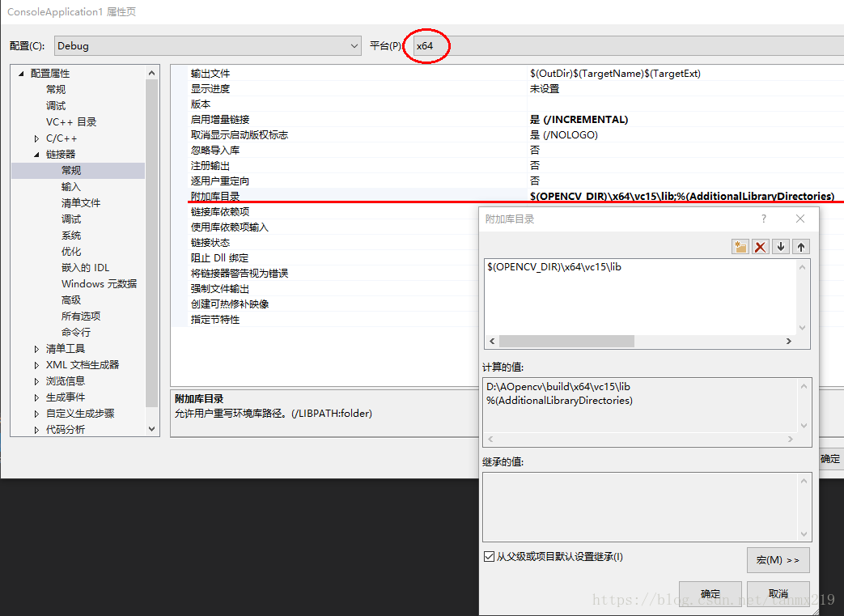Expand the 代码分析 node
The height and width of the screenshot is (616, 844).
[x=36, y=430]
